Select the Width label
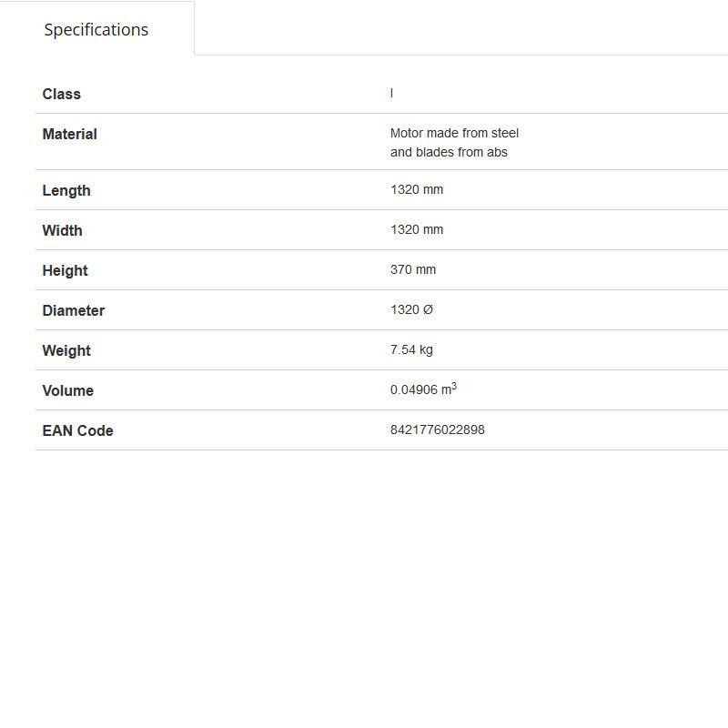 coord(62,230)
